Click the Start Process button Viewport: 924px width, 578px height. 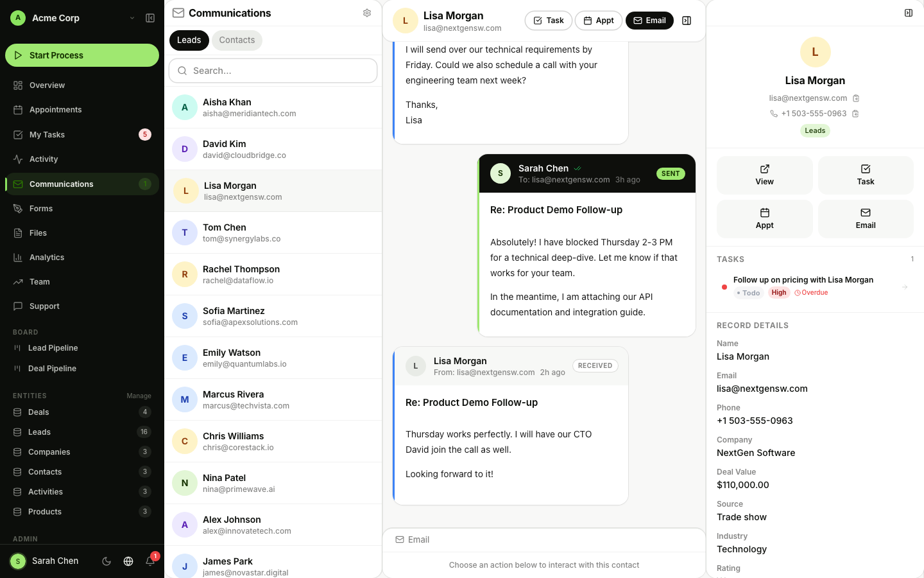tap(82, 55)
